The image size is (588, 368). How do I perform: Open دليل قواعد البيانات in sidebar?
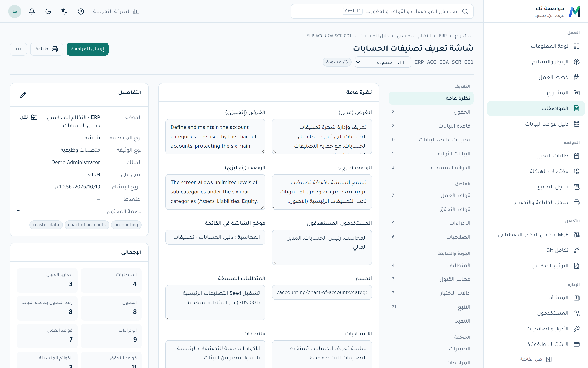tap(536, 124)
